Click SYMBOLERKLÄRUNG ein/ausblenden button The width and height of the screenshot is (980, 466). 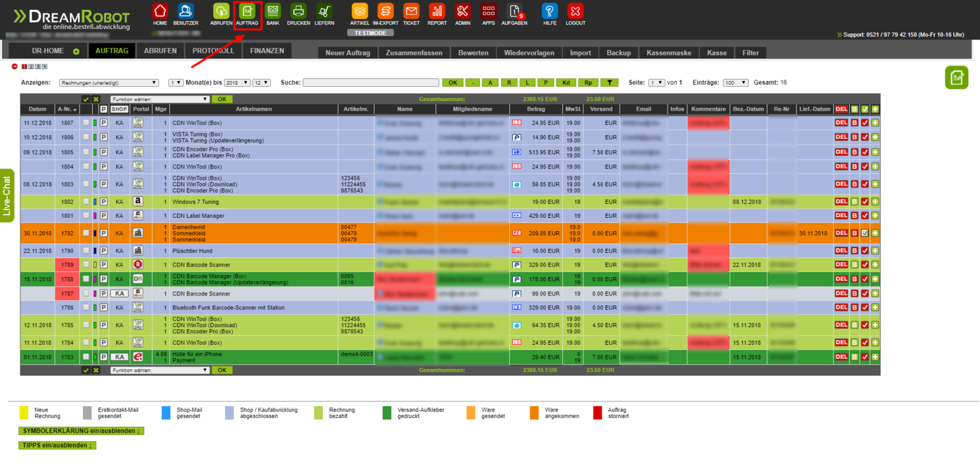81,431
